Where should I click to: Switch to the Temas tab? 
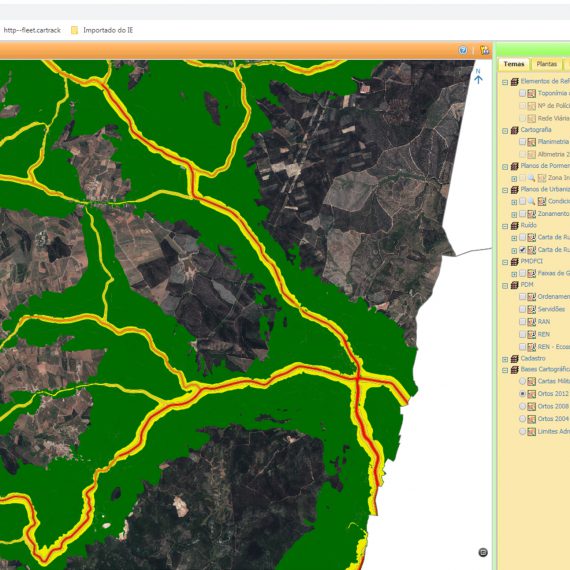point(514,64)
